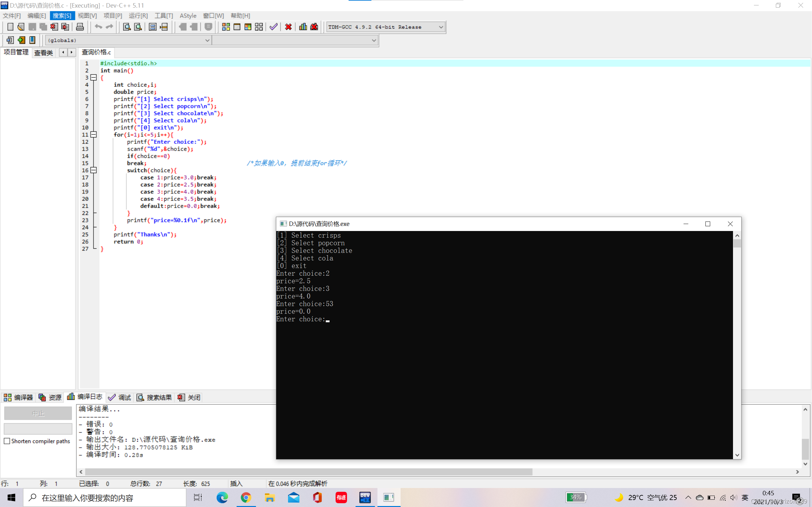The image size is (812, 507).
Task: Click the print toolbar icon
Action: [x=80, y=27]
